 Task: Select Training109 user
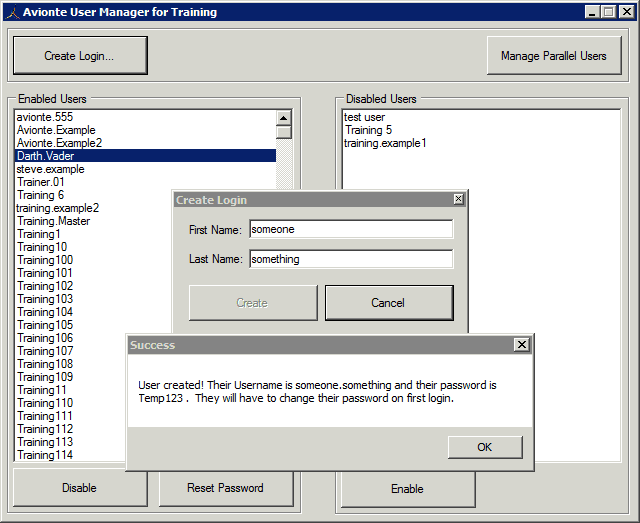(x=71, y=377)
